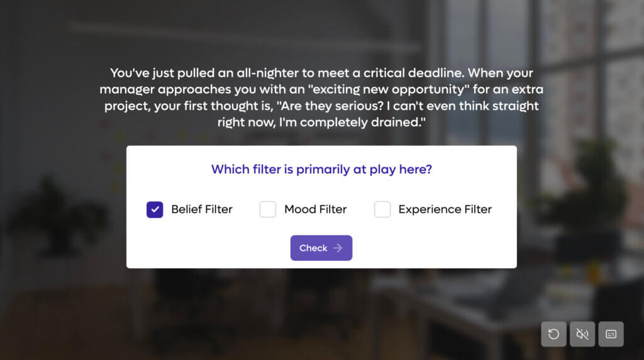Click the 'Which filter is primarily at play' heading
This screenshot has width=644, height=360.
[x=321, y=169]
